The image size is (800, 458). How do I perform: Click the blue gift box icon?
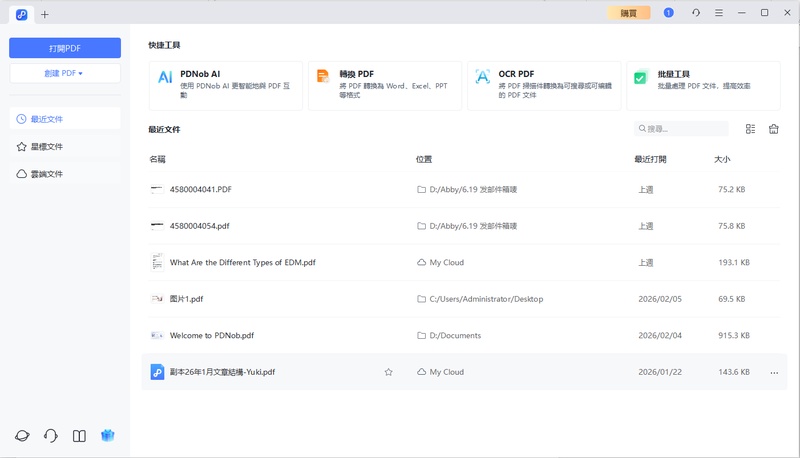(108, 436)
